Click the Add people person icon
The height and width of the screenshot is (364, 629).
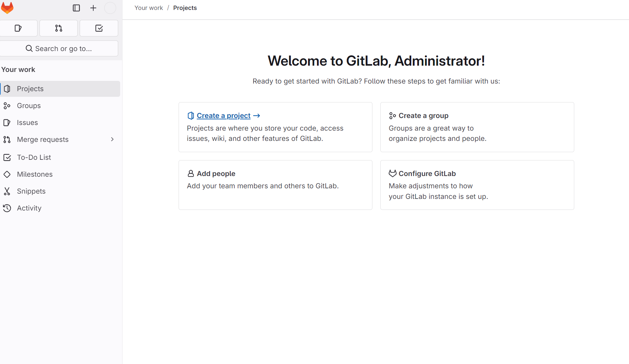(191, 173)
